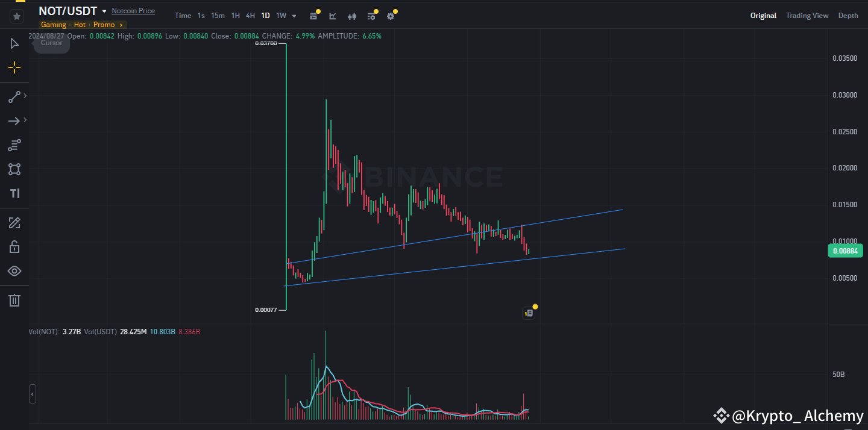This screenshot has width=868, height=430.
Task: Click the Gaming category tag
Action: [x=53, y=25]
